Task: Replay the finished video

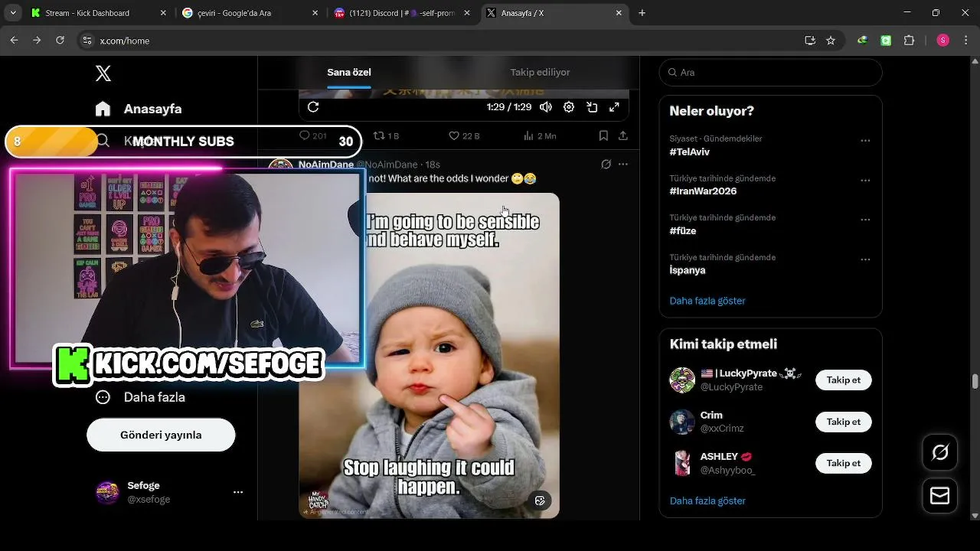Action: [313, 107]
